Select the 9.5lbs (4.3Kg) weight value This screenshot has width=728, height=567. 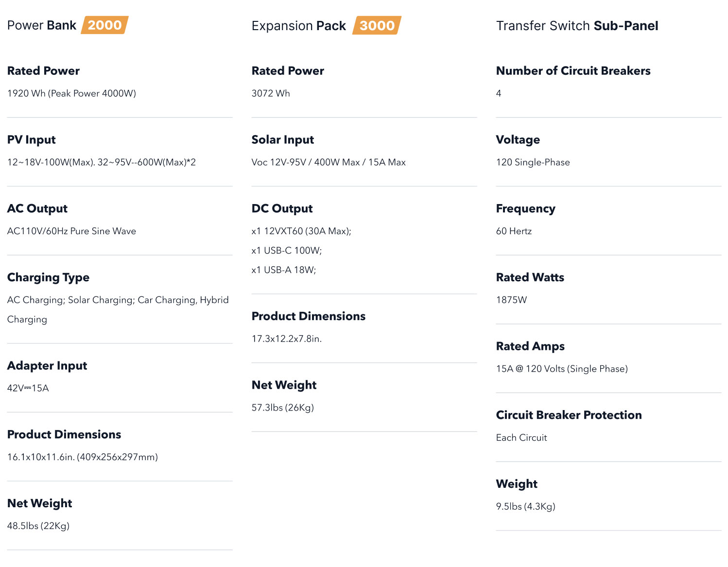526,506
